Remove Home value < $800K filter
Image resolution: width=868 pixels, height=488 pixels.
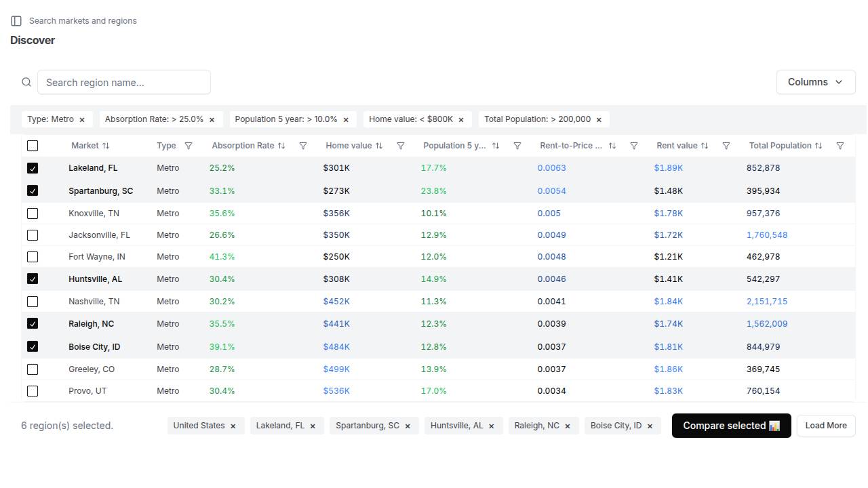point(461,120)
